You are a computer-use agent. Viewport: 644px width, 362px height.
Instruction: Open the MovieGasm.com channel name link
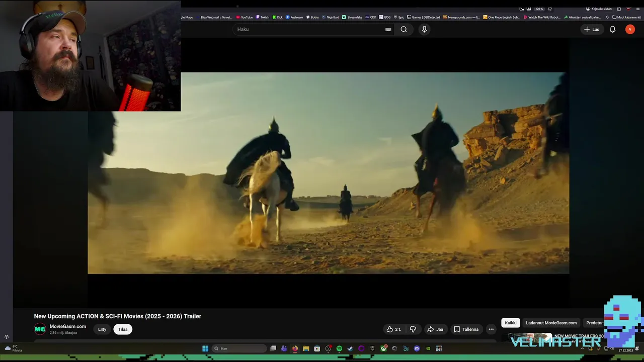pyautogui.click(x=68, y=326)
